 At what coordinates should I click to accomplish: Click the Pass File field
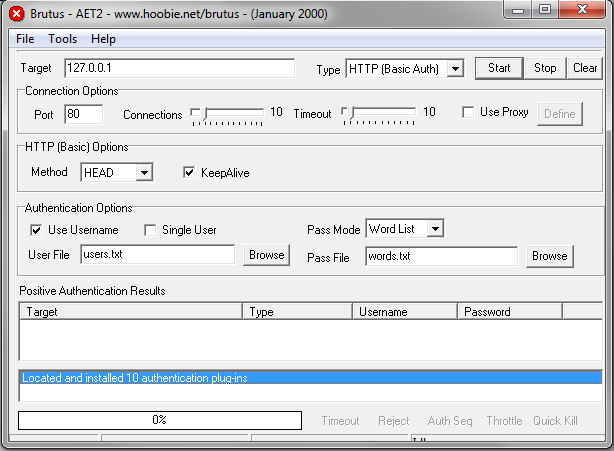pyautogui.click(x=441, y=256)
